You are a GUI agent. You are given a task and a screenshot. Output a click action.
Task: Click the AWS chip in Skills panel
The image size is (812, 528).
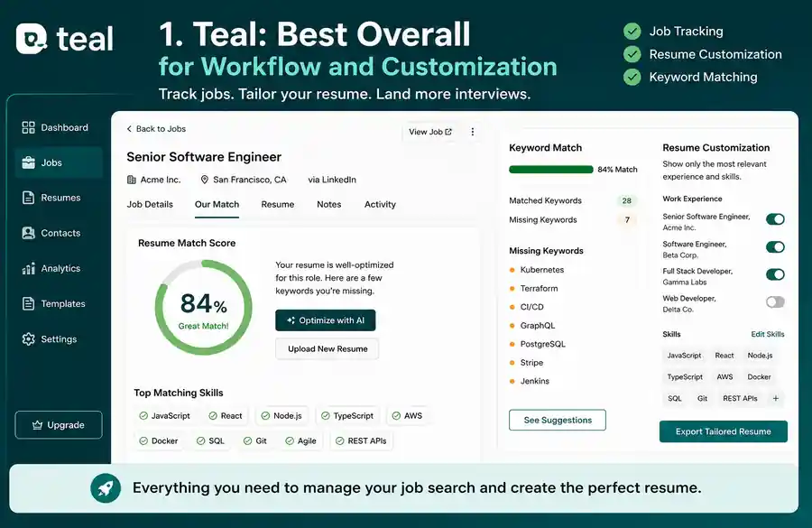(x=724, y=376)
